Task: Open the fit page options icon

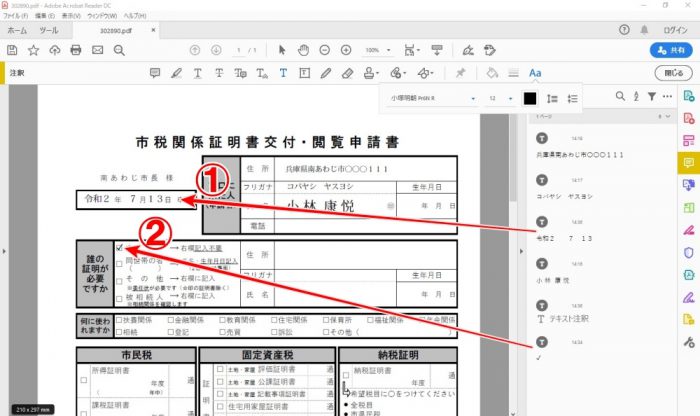Action: tap(412, 50)
